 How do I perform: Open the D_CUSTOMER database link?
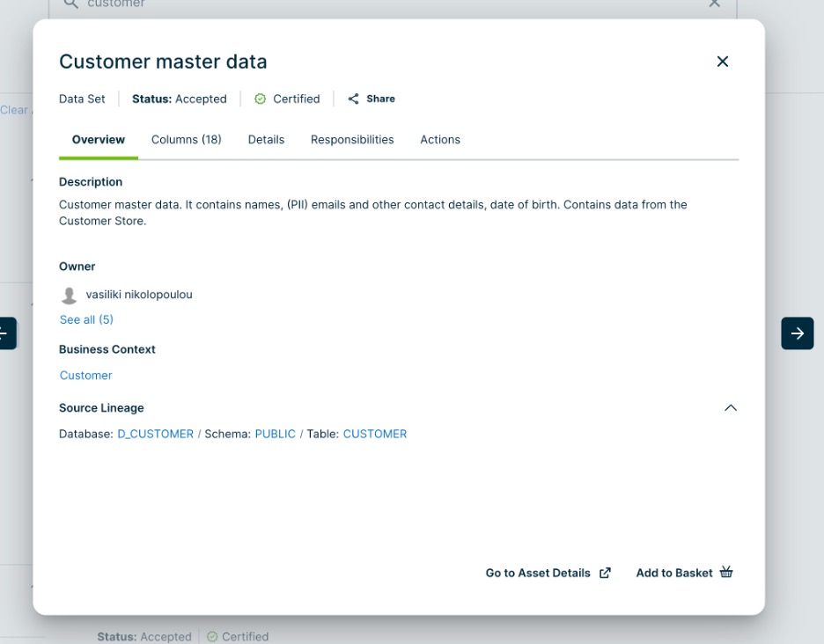pyautogui.click(x=155, y=434)
